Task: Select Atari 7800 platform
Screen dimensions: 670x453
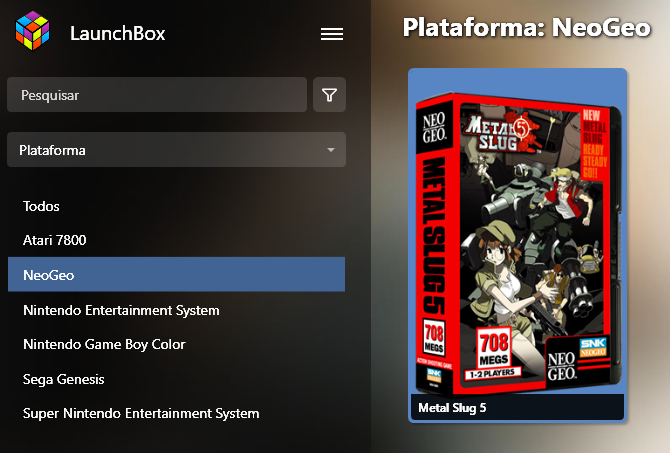Action: [55, 240]
